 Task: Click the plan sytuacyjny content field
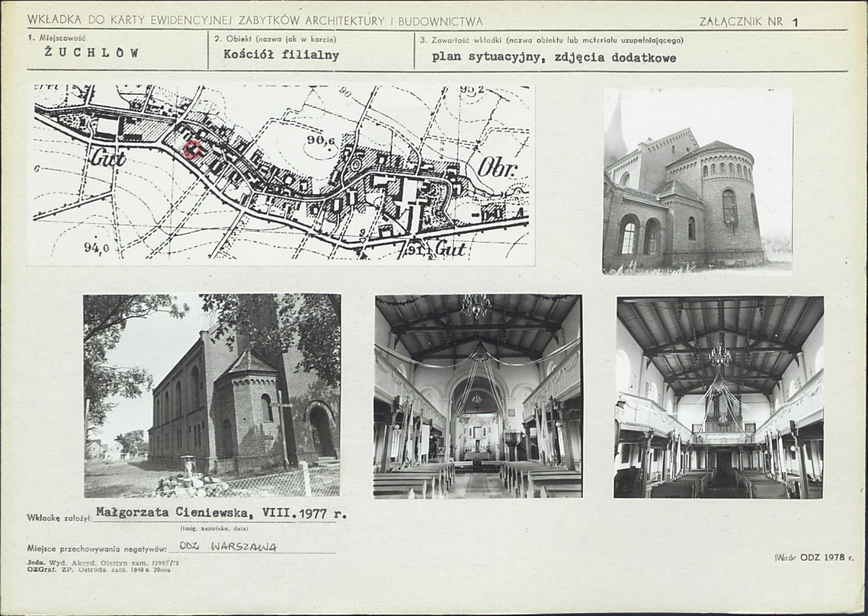(554, 58)
